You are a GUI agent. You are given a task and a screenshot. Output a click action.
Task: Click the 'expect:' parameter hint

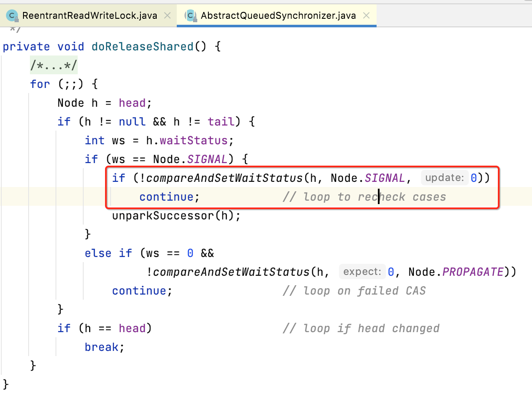[x=362, y=272]
